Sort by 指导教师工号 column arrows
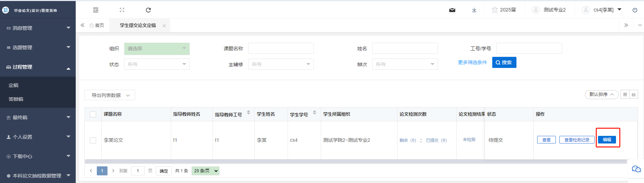The image size is (644, 183). (249, 113)
